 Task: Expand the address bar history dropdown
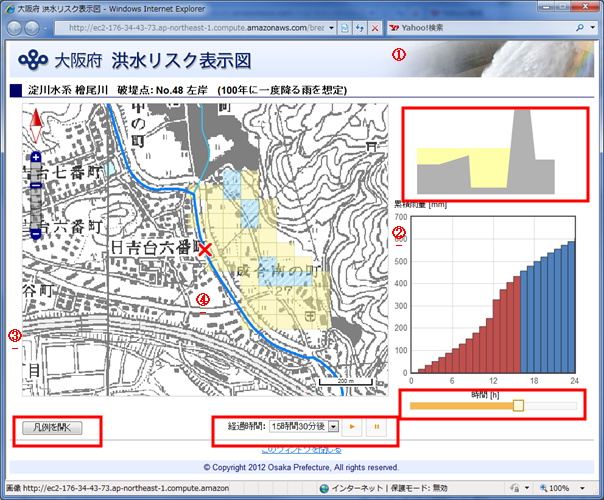pos(332,28)
